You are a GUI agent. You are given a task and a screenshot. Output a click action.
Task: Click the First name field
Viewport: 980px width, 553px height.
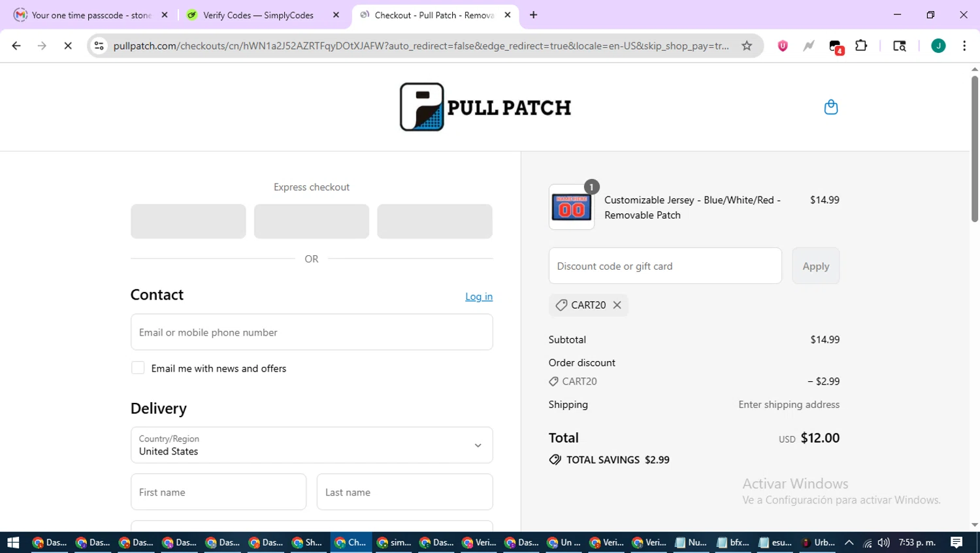tap(218, 492)
